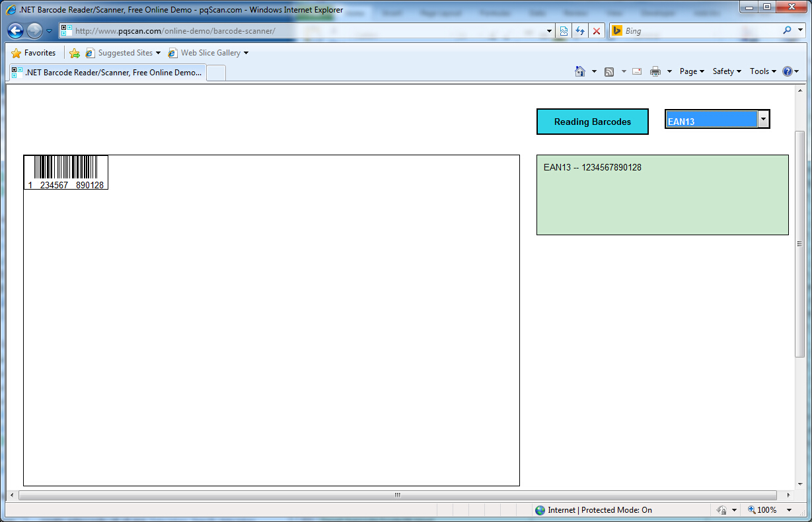Viewport: 812px width, 522px height.
Task: Open Suggested Sites link
Action: pyautogui.click(x=123, y=53)
